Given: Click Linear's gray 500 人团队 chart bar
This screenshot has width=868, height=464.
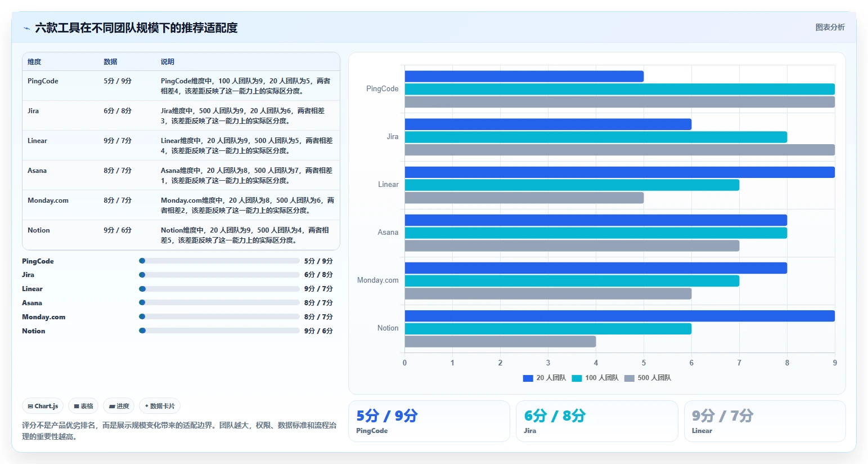Looking at the screenshot, I should (524, 198).
